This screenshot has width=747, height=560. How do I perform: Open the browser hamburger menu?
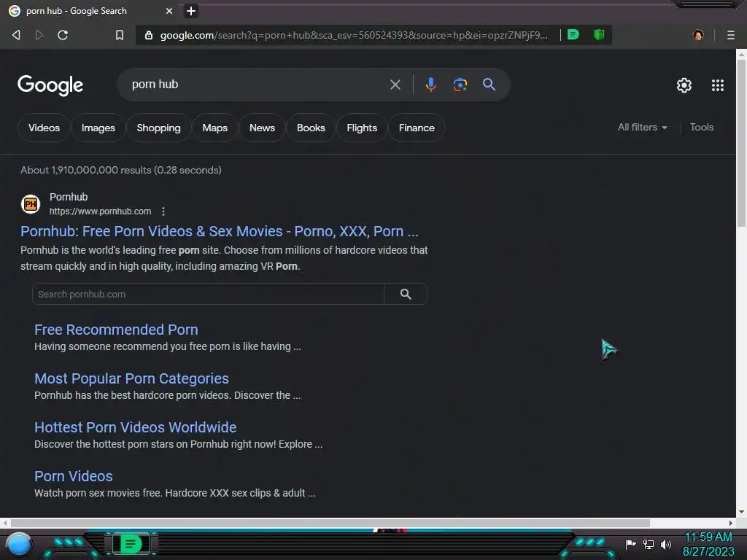click(731, 35)
